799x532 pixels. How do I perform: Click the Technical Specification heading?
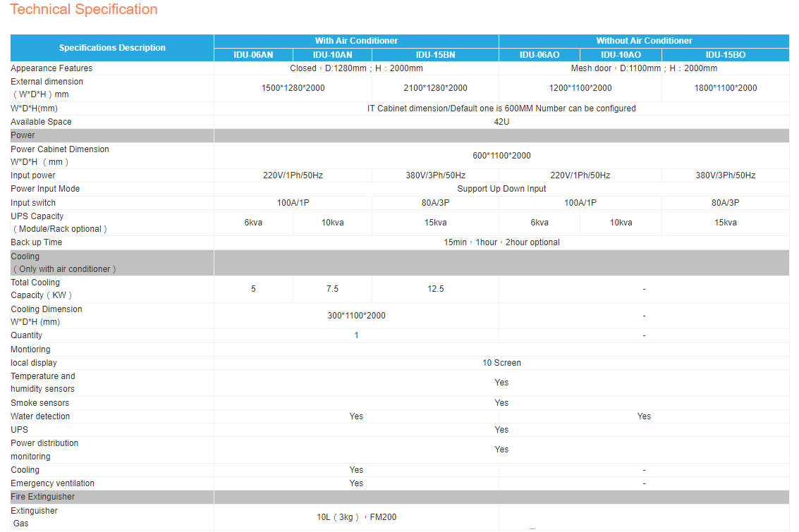click(84, 10)
